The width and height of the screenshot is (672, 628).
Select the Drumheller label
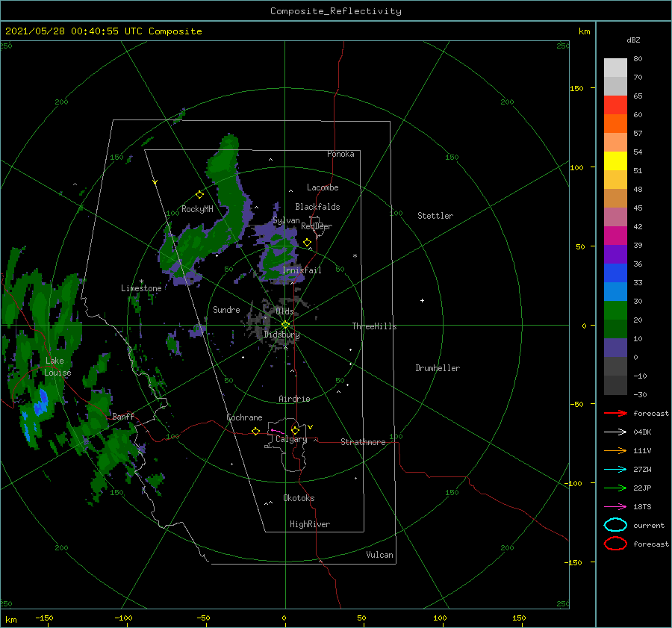click(438, 368)
